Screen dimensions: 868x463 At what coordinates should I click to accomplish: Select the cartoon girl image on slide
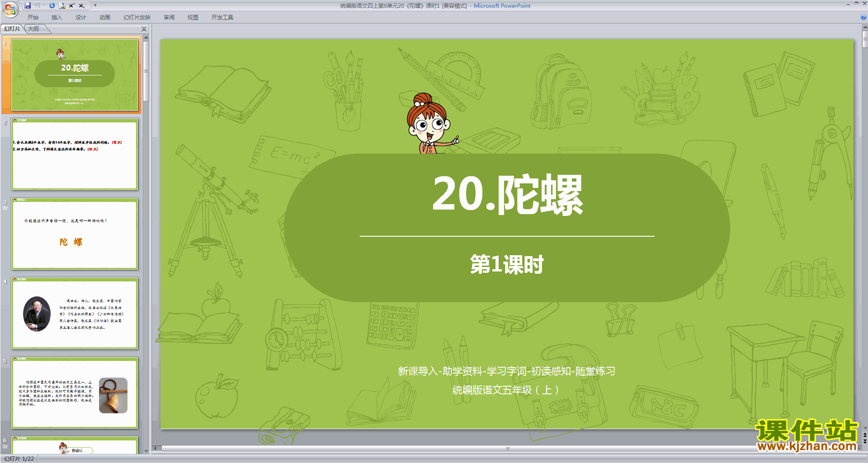click(x=432, y=123)
